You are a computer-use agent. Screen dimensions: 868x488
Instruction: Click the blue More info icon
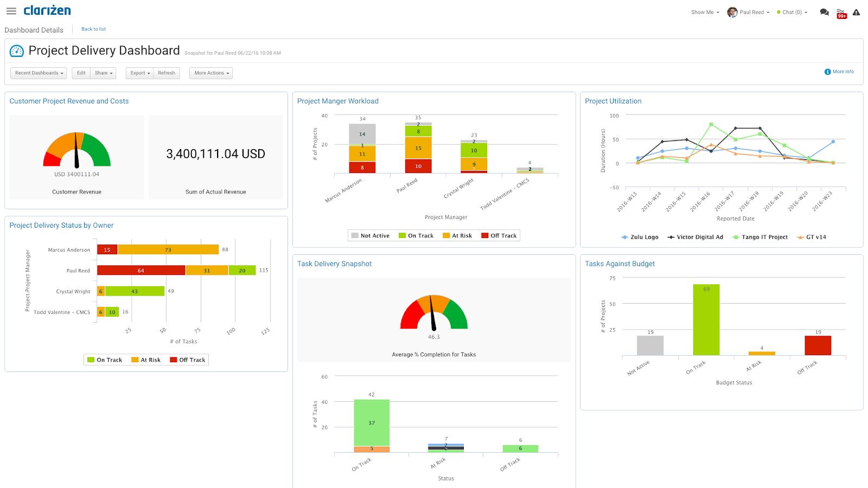coord(827,72)
